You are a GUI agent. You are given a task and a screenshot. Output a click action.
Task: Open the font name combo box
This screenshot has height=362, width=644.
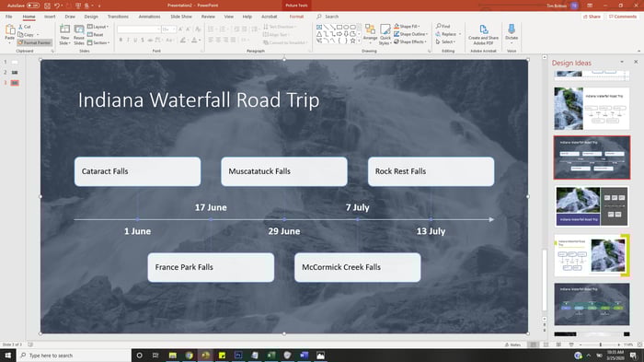(x=139, y=29)
